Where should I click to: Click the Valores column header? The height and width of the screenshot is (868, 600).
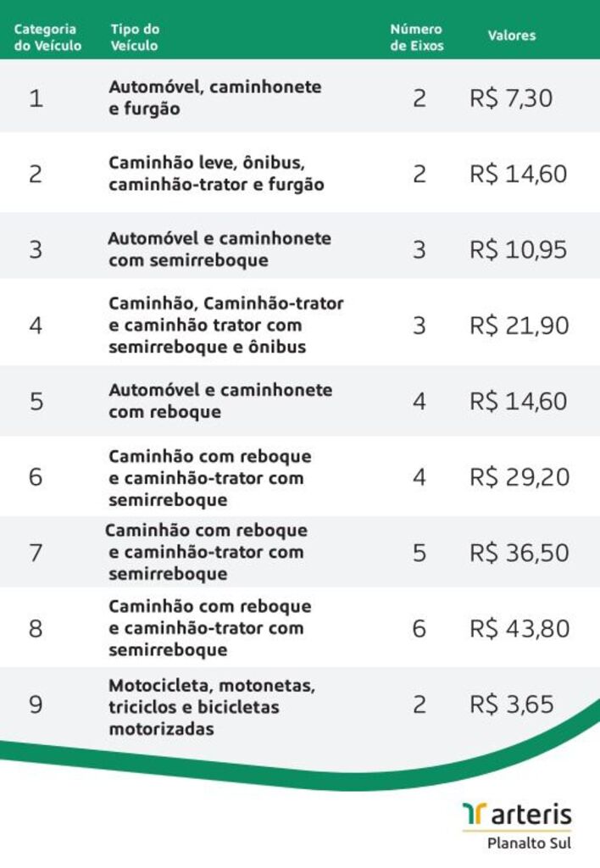512,36
